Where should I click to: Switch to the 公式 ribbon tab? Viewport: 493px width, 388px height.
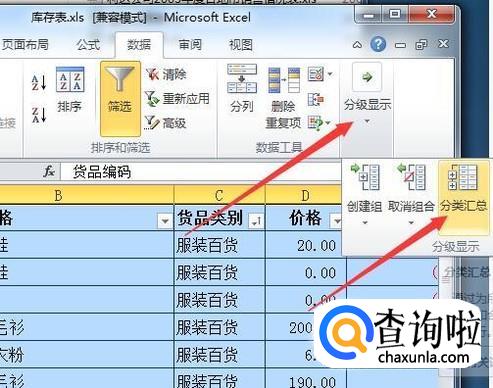tap(88, 45)
